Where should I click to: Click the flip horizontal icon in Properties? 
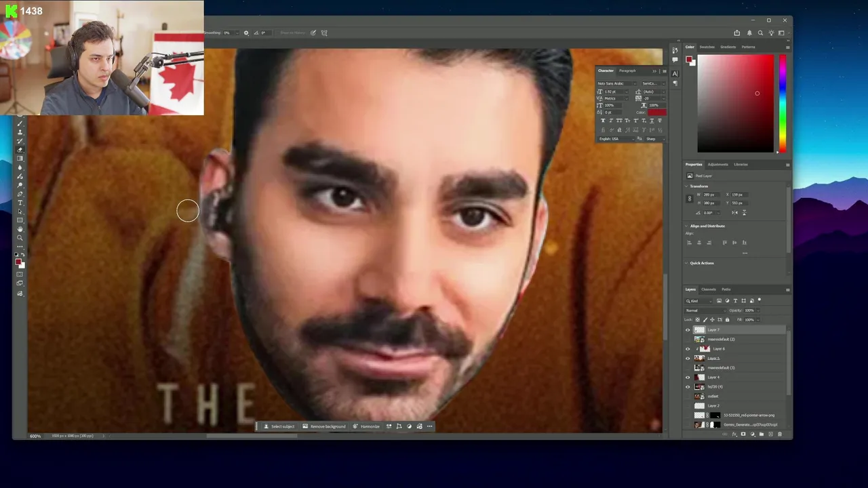coord(734,213)
